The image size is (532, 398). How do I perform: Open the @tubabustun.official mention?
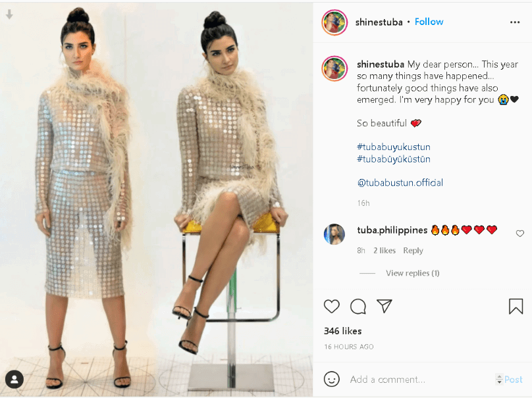400,183
